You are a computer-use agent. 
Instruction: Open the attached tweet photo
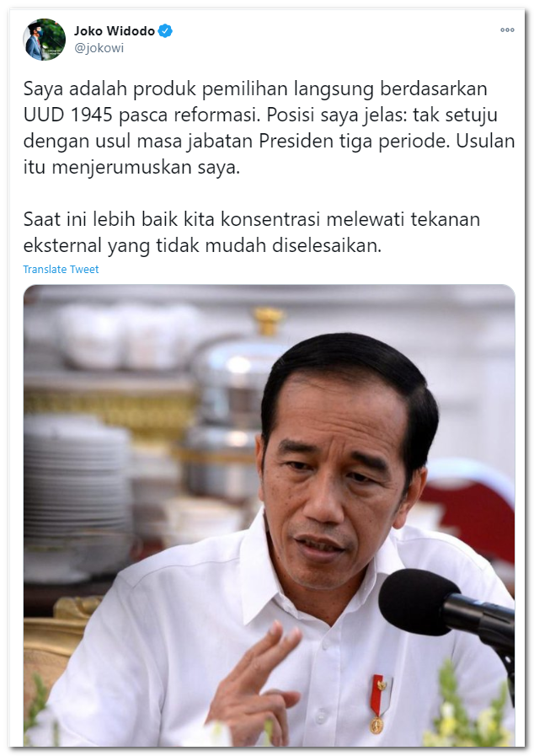(x=269, y=516)
